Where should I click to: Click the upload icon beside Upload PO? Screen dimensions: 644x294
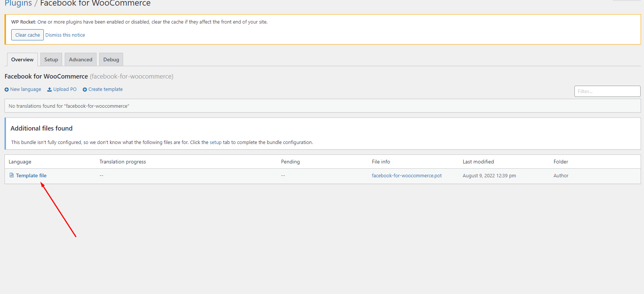pos(49,89)
